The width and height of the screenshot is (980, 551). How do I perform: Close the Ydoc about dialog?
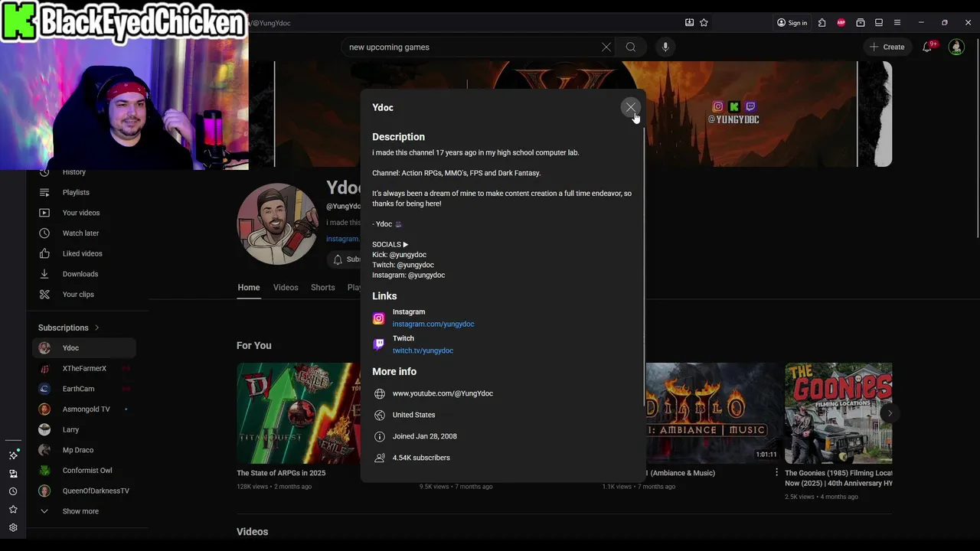(630, 107)
